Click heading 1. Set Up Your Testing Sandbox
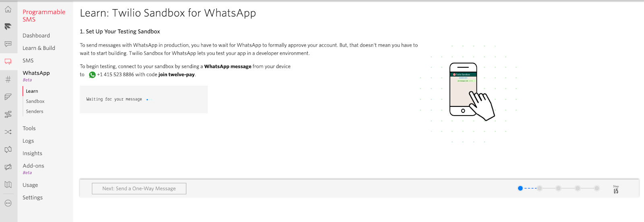This screenshot has height=222, width=644. (x=120, y=31)
